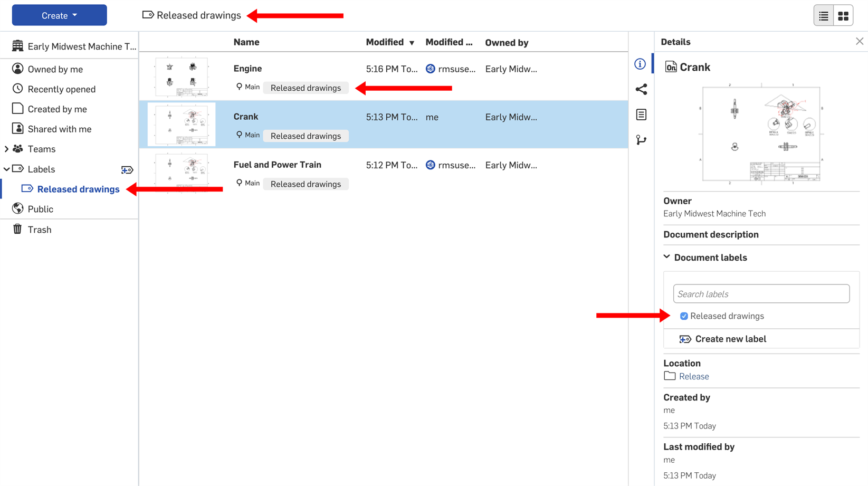Open the Crank document name in list
This screenshot has width=868, height=486.
(x=246, y=117)
